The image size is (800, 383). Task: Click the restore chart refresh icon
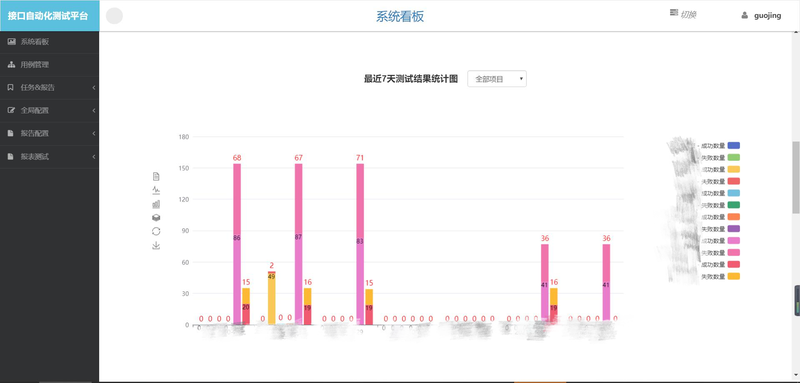click(x=156, y=232)
